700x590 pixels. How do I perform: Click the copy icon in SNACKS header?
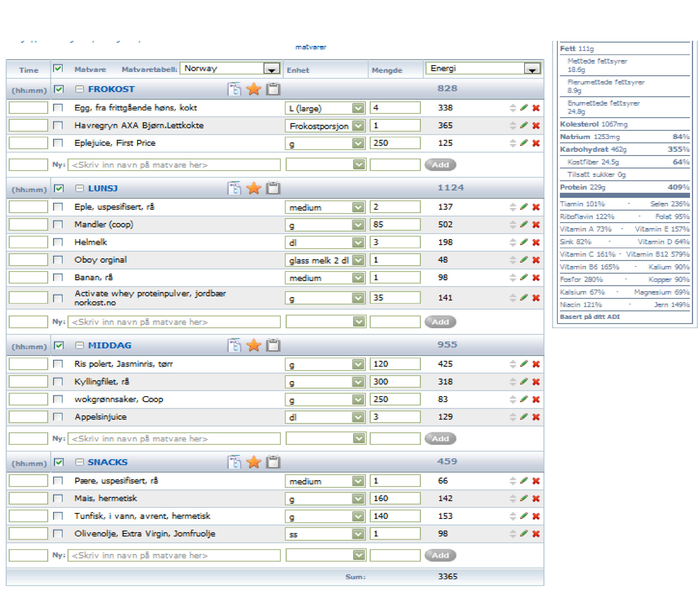[x=234, y=462]
